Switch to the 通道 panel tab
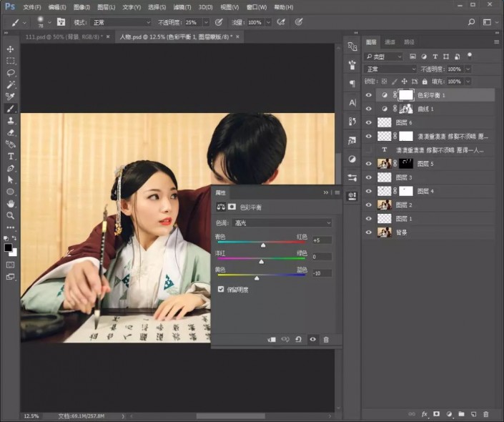This screenshot has width=504, height=422. pos(390,41)
